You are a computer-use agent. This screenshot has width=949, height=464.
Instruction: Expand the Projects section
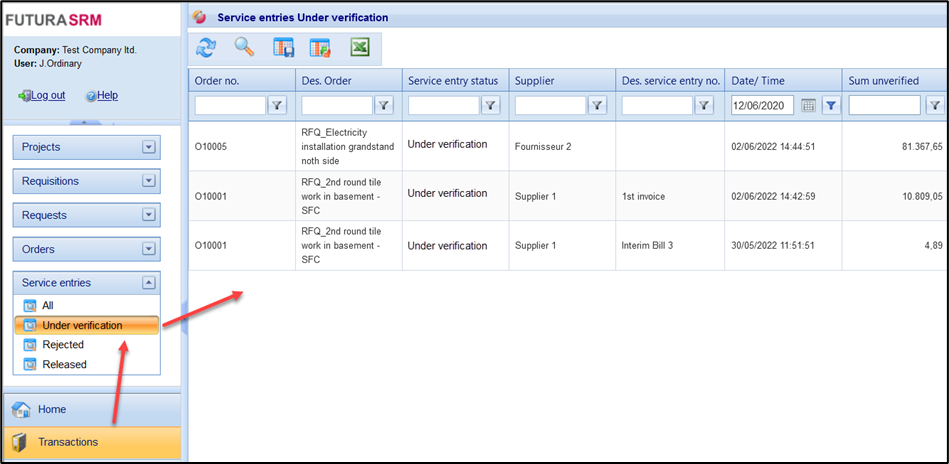point(149,147)
